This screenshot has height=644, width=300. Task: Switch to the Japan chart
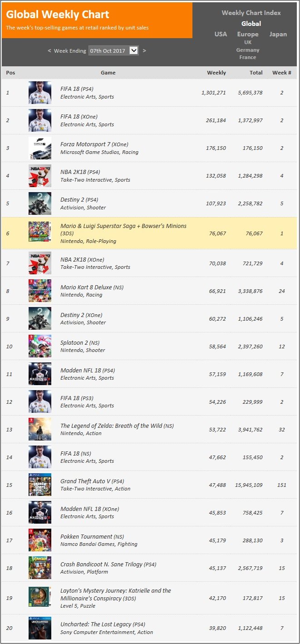coord(278,34)
